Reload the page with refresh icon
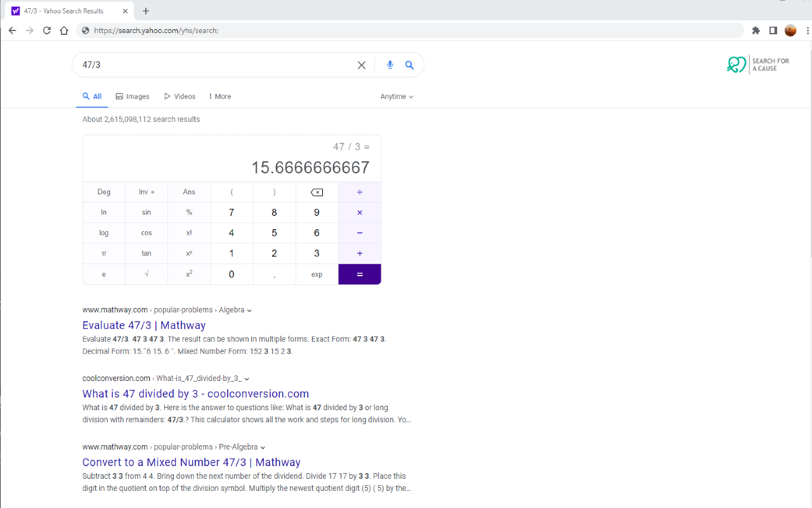The image size is (812, 508). [x=47, y=30]
